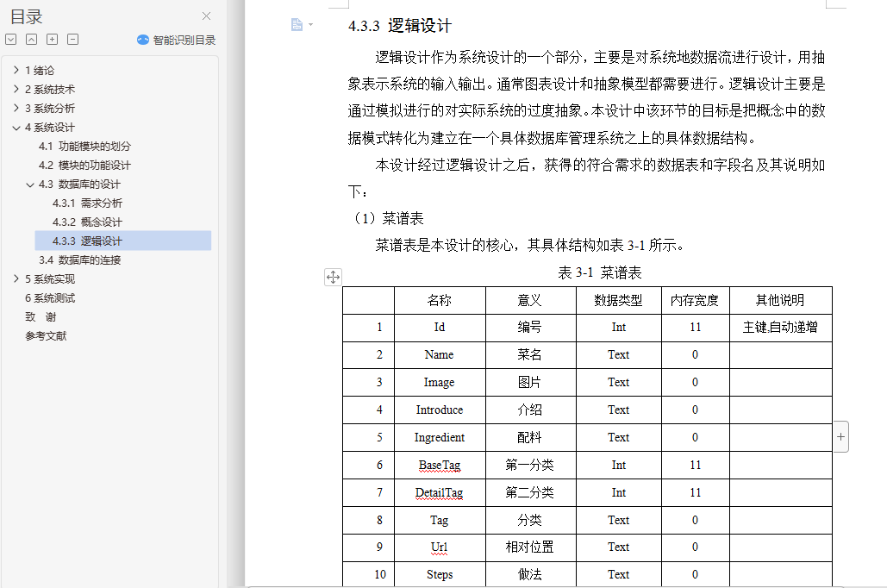Jump to 1 绪论 chapter heading
The width and height of the screenshot is (887, 588).
(x=40, y=70)
